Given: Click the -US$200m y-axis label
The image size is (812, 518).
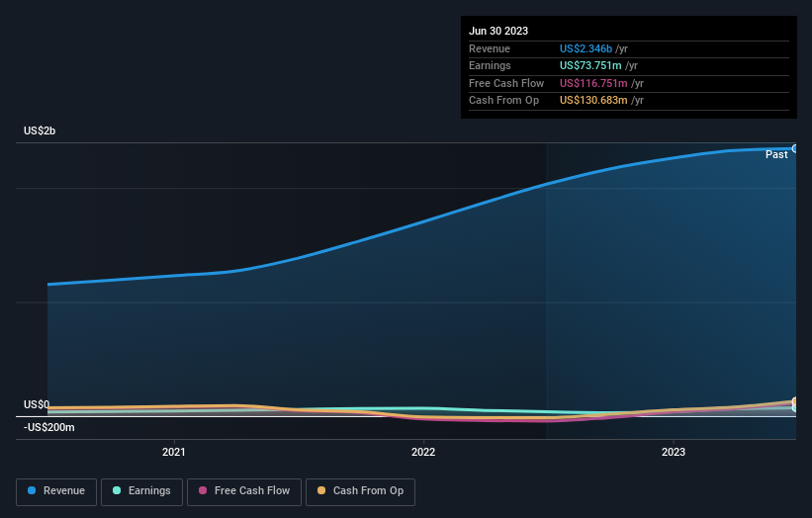Looking at the screenshot, I should (49, 427).
